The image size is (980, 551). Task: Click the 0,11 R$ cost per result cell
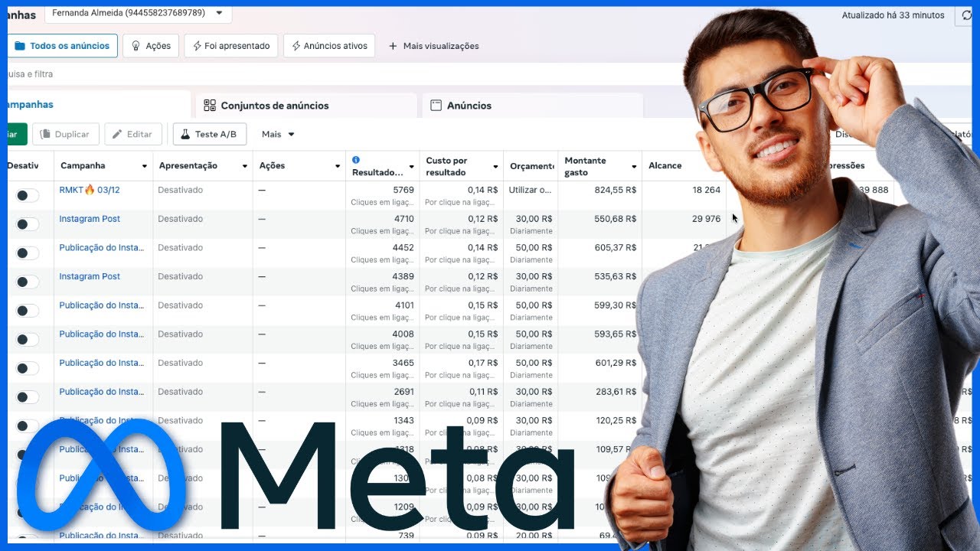coord(482,392)
